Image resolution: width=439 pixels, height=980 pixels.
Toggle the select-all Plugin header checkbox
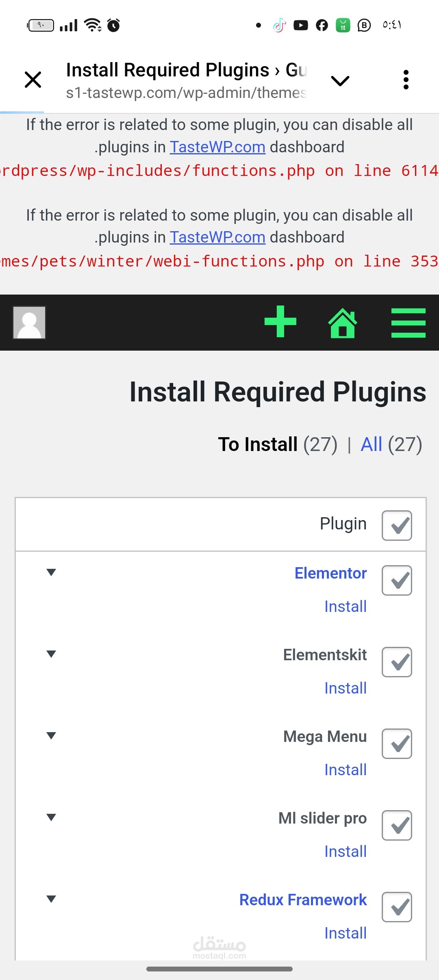(397, 525)
